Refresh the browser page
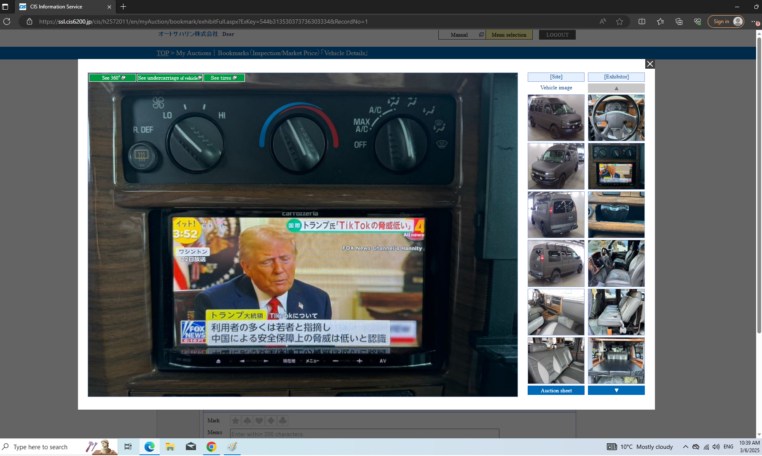Viewport: 762px width, 456px height. click(7, 21)
